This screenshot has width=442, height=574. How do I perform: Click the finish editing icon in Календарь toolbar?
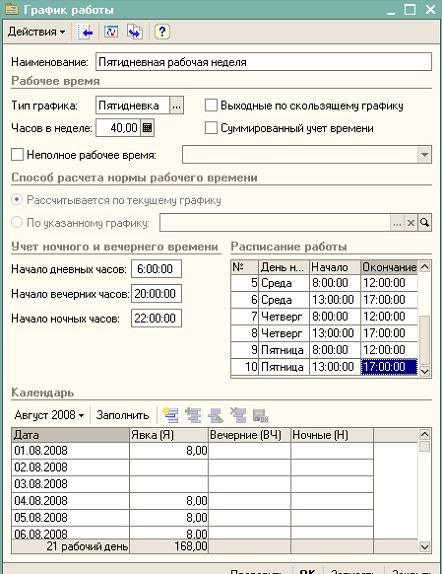pos(261,415)
